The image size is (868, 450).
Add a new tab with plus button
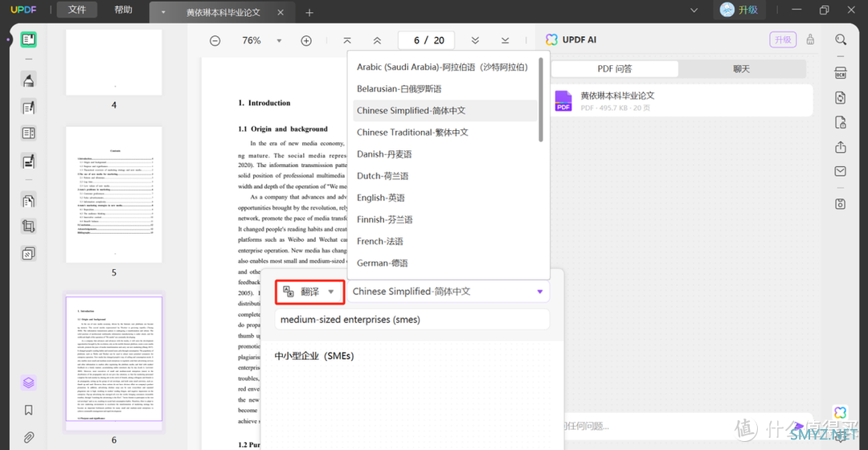309,13
